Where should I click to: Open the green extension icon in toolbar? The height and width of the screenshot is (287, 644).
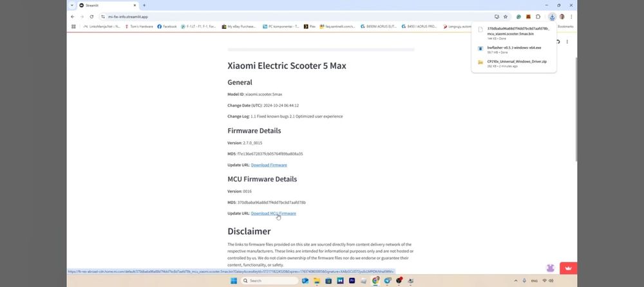click(518, 17)
